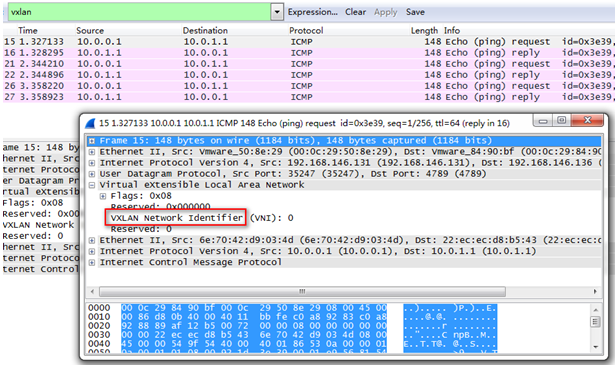The width and height of the screenshot is (616, 365).
Task: Expand the Frame 15 tree node
Action: click(92, 141)
